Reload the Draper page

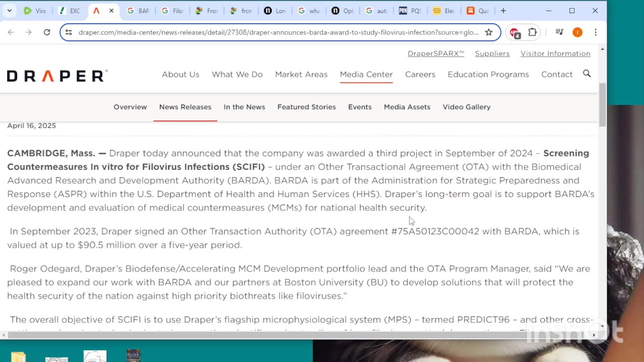[47, 32]
